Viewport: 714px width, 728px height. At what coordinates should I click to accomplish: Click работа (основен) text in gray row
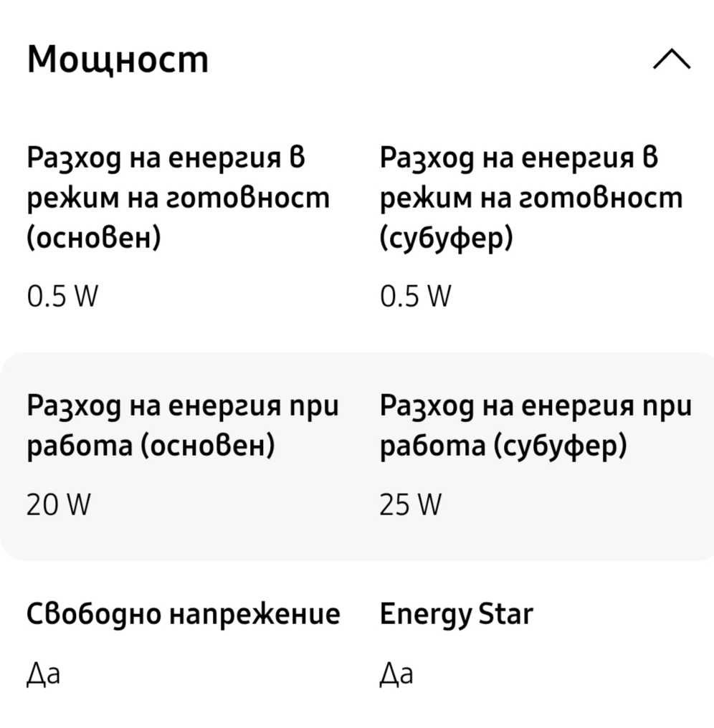[x=151, y=446]
